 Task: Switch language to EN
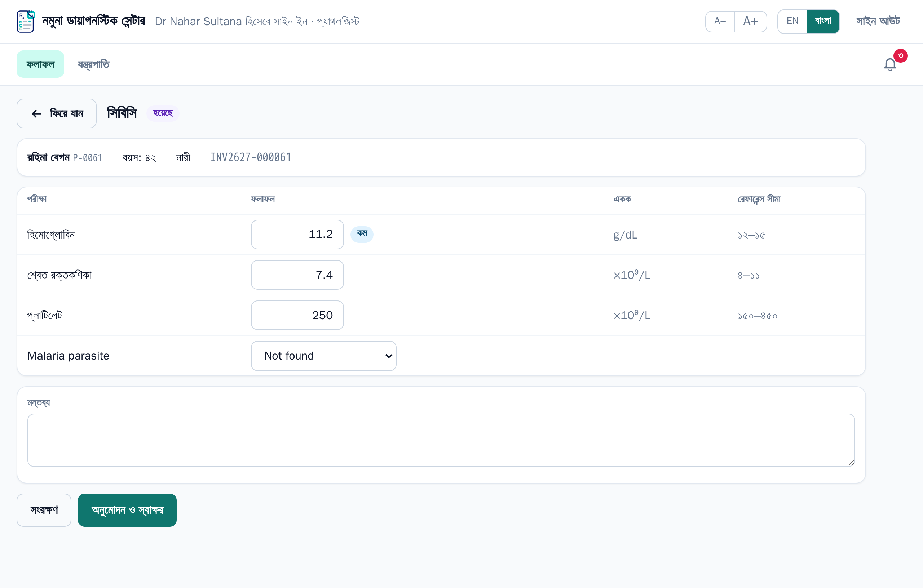coord(792,21)
